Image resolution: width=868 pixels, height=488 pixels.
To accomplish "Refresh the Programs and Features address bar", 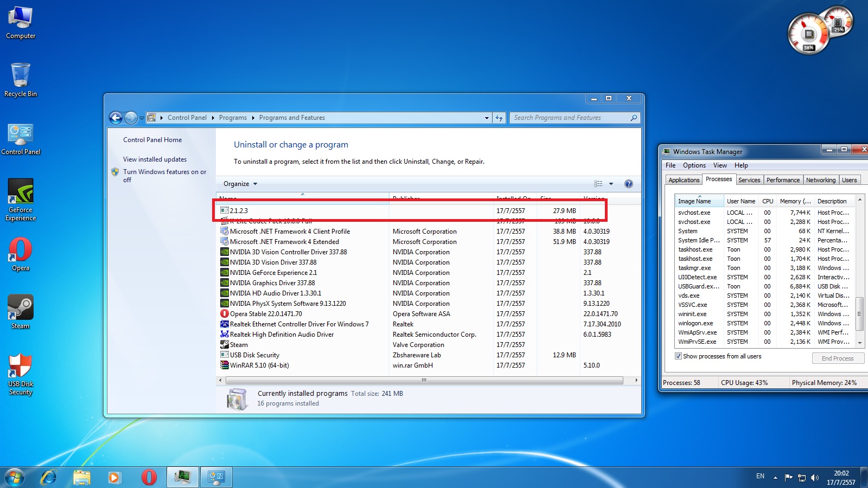I will (x=499, y=118).
